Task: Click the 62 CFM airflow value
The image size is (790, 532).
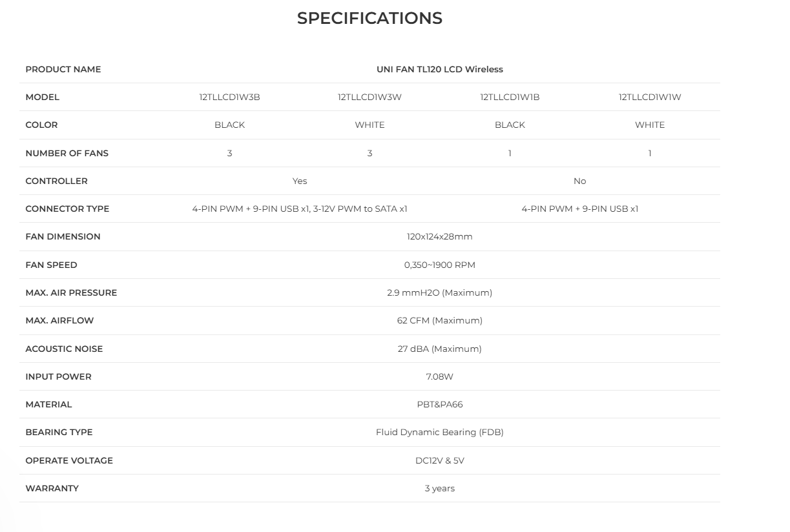Action: [439, 321]
